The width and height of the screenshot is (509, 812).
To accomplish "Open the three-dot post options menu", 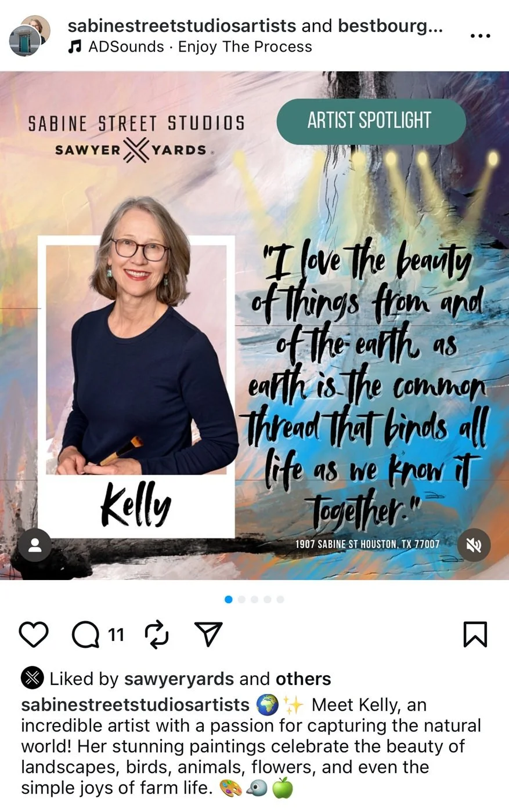I will click(480, 36).
